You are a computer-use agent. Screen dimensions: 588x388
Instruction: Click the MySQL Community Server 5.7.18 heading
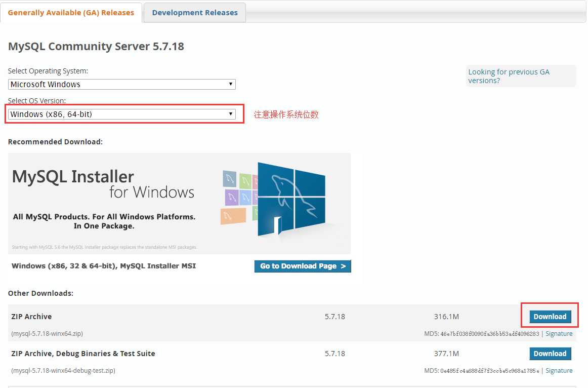tap(96, 46)
